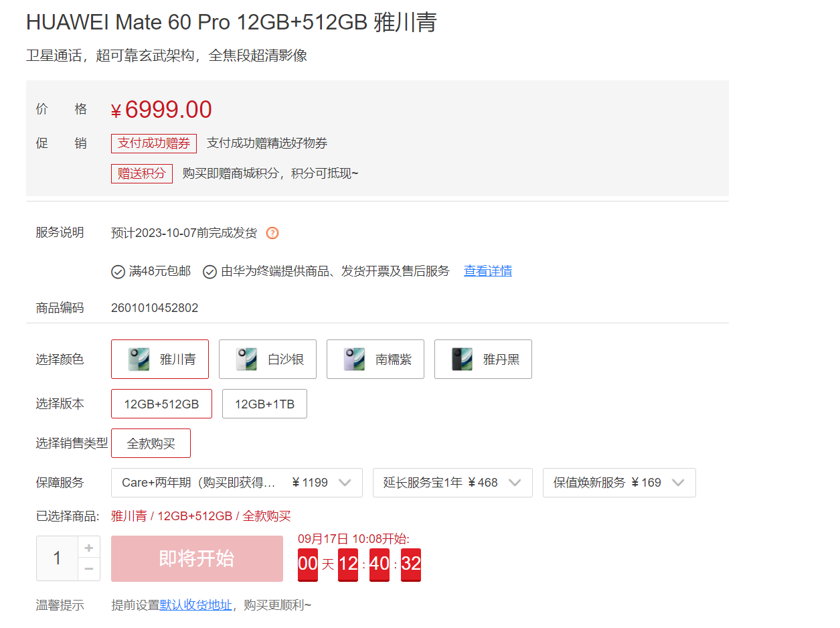Screen dimensions: 840x628
Task: Click the 即将开始 purchase button
Action: [197, 558]
